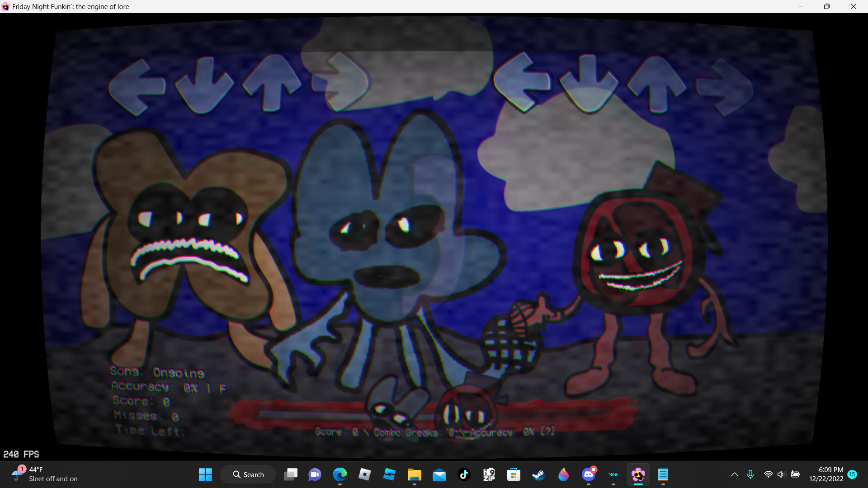Open the Microsoft Store

[x=514, y=474]
